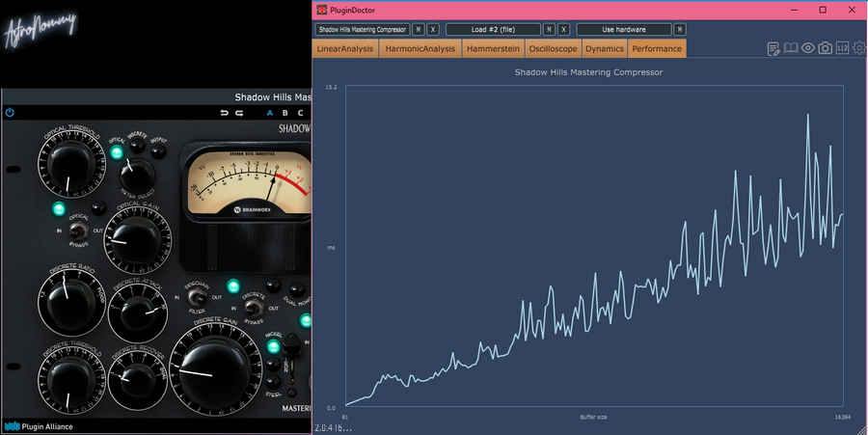Click the M button beside Use hardware
868x435 pixels.
point(680,29)
